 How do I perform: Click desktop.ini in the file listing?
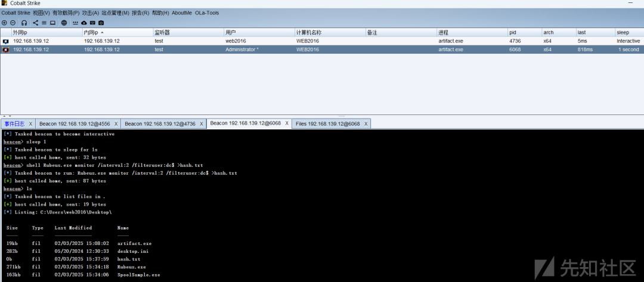tap(133, 251)
